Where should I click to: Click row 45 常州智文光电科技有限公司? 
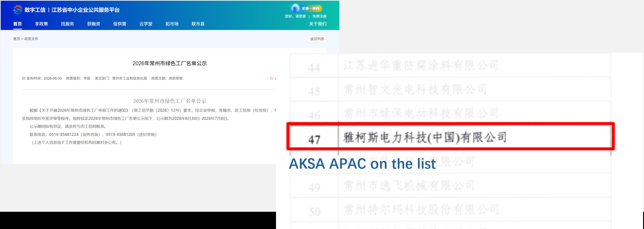click(450, 89)
